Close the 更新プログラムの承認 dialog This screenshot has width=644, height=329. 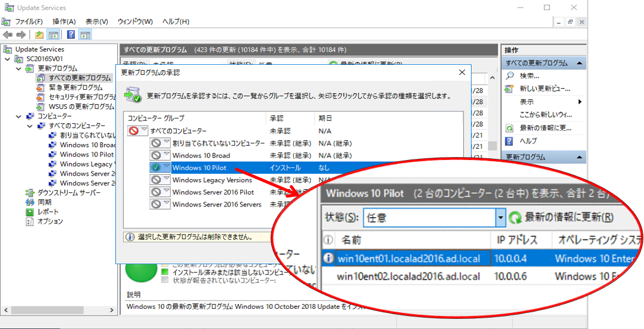462,73
